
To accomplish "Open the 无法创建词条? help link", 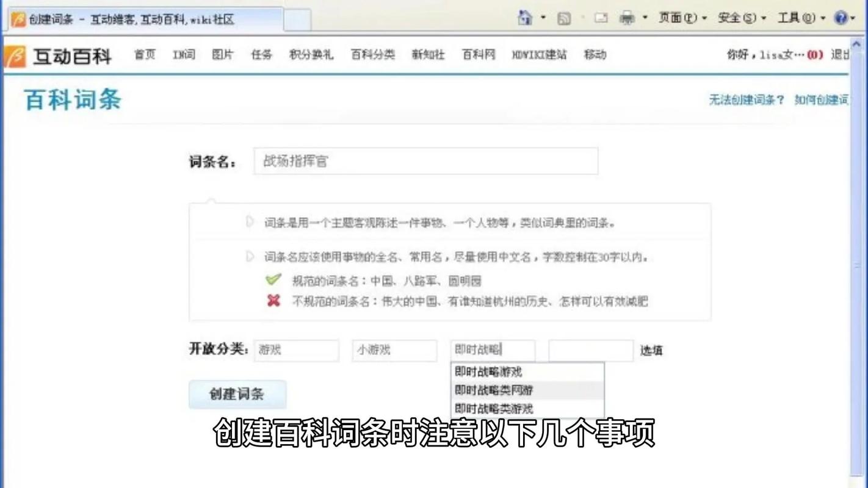I will tap(747, 100).
